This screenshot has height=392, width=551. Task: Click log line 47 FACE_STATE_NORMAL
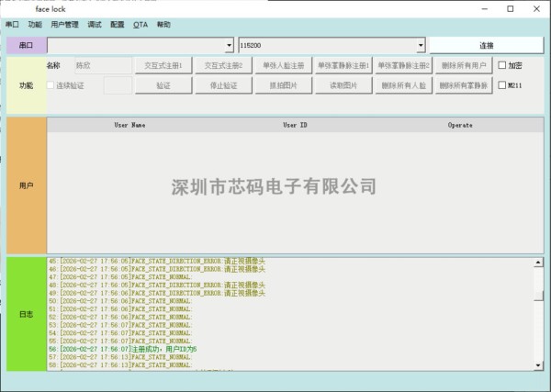click(120, 277)
